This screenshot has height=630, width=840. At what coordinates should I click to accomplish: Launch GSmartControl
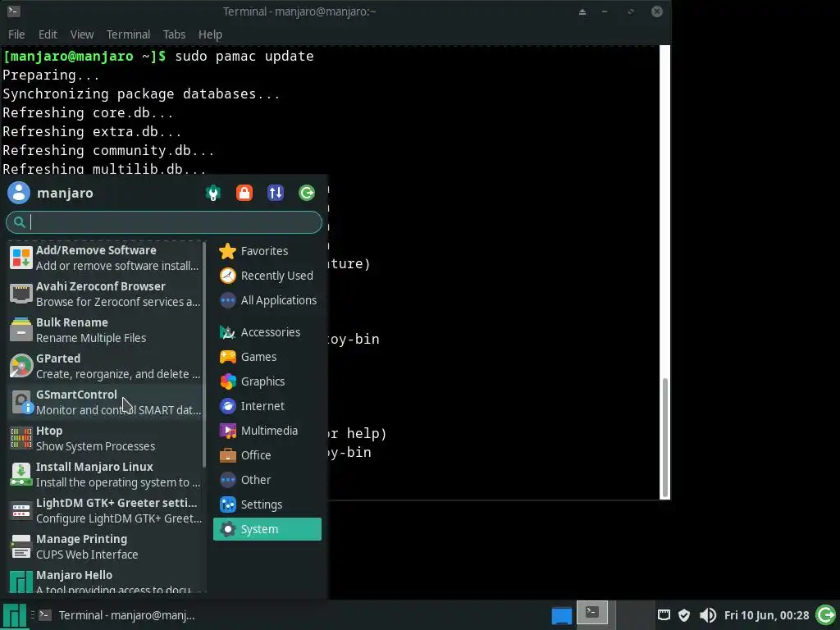tap(106, 402)
